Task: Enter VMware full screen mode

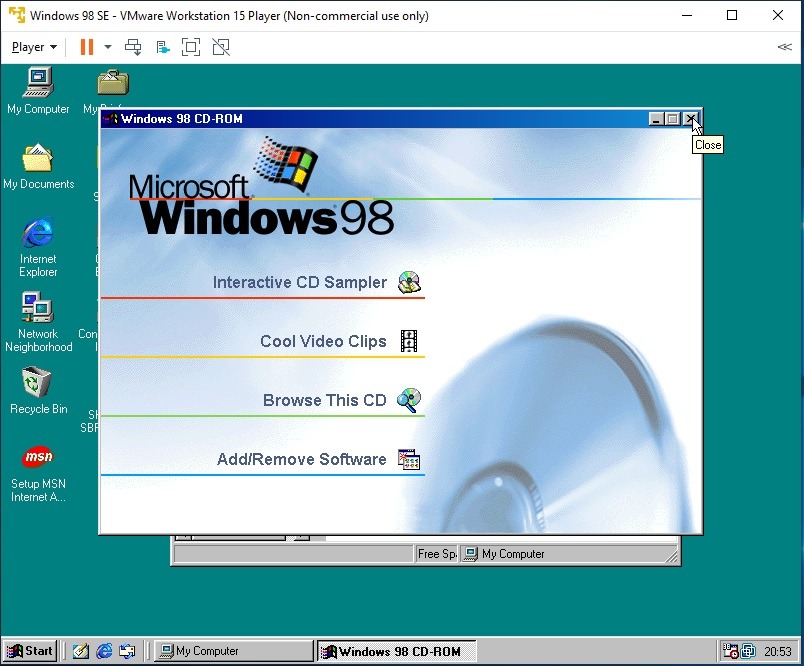Action: tap(191, 47)
